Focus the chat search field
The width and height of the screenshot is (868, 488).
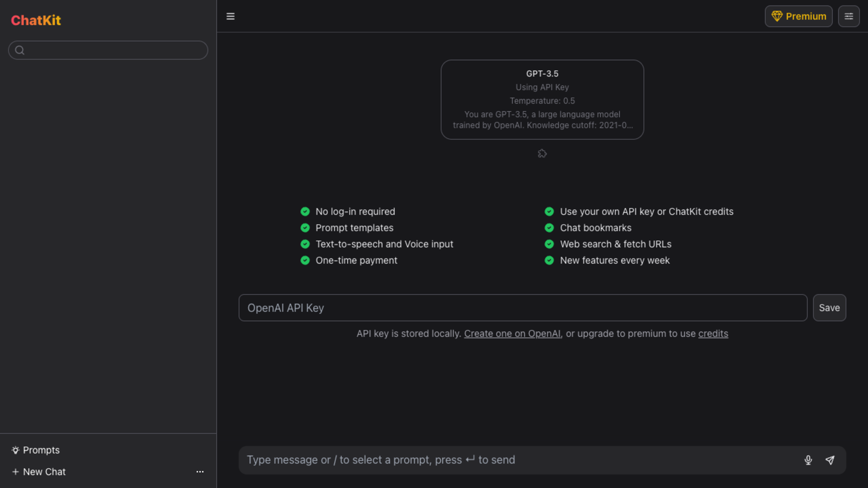[108, 50]
